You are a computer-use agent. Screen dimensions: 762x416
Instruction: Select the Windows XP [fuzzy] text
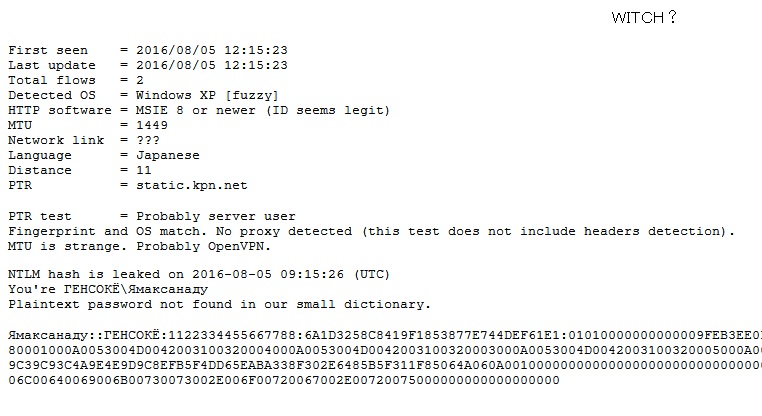(x=207, y=95)
